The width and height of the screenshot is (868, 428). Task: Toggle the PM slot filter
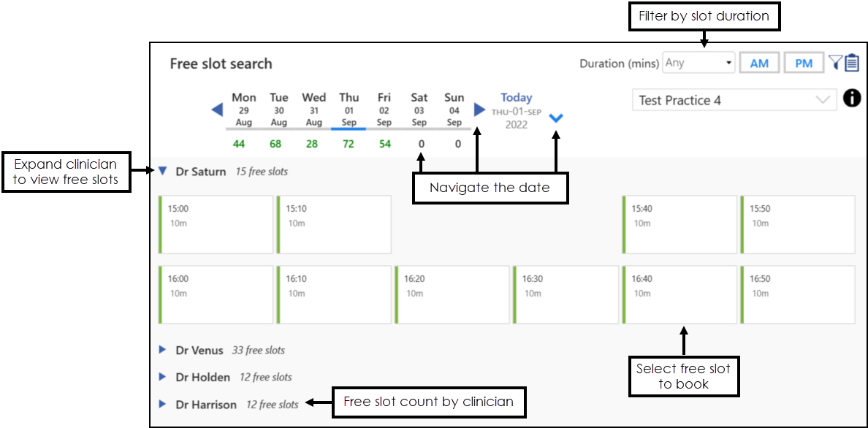point(804,64)
